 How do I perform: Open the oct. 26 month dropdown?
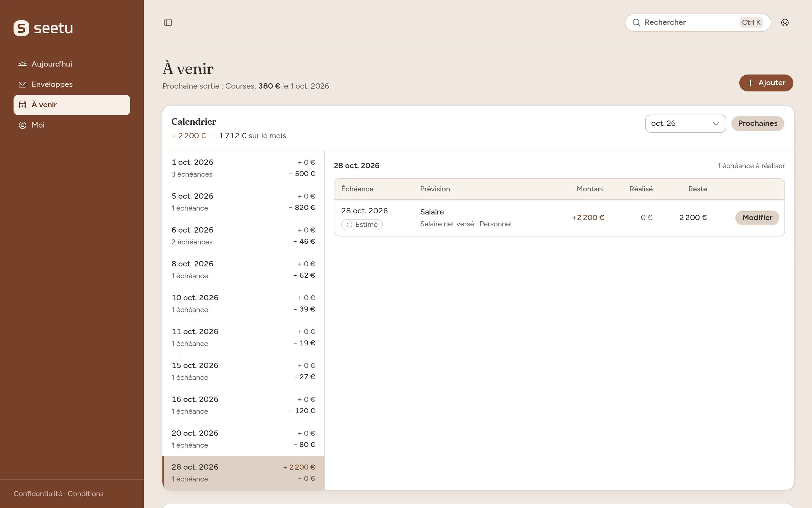click(685, 124)
